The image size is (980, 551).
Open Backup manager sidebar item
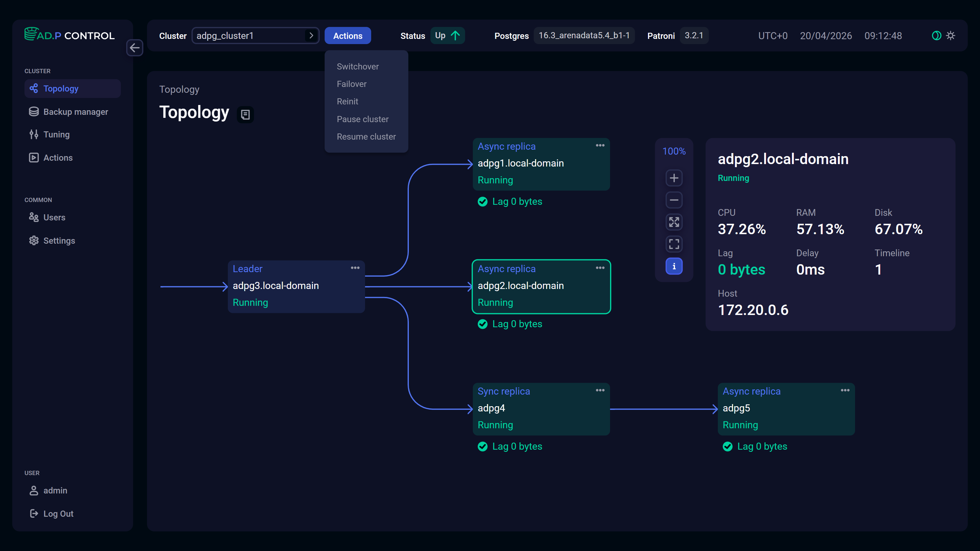[75, 112]
